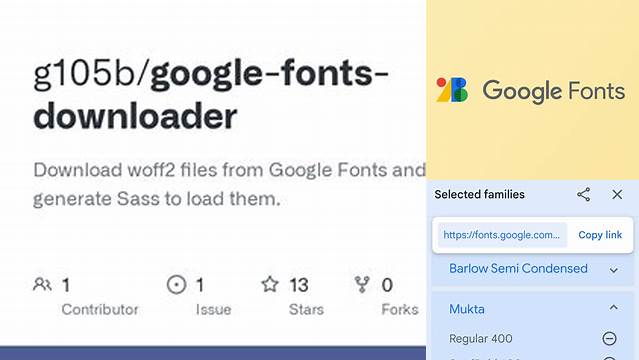The image size is (639, 360).
Task: Share the selected families
Action: click(584, 194)
